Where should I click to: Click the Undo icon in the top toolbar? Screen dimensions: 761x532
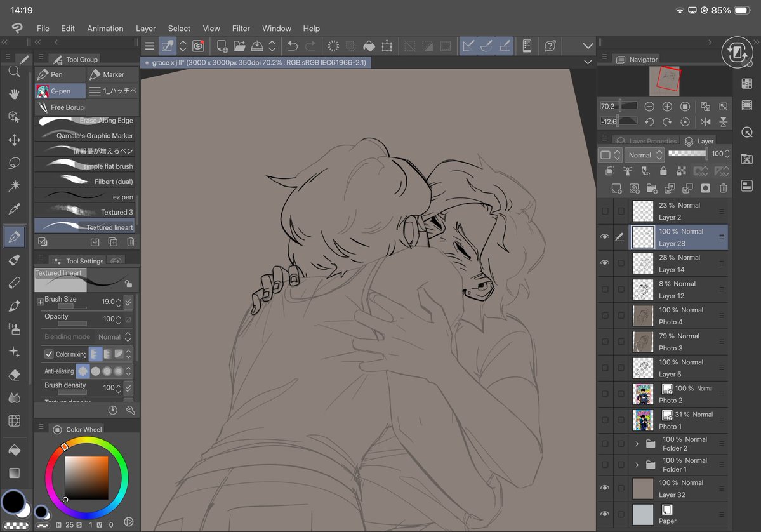tap(291, 46)
